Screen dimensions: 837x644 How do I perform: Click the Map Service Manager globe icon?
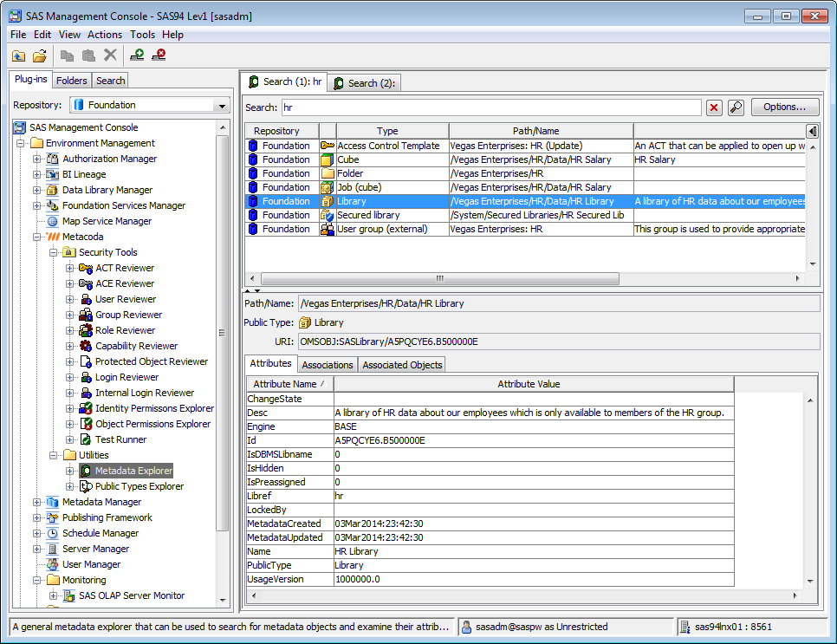[52, 221]
